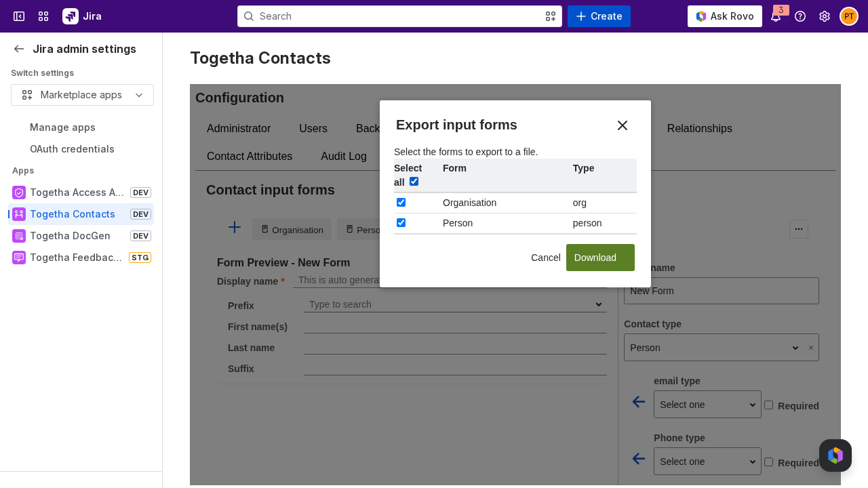Enable Required for Phone type

pyautogui.click(x=769, y=462)
